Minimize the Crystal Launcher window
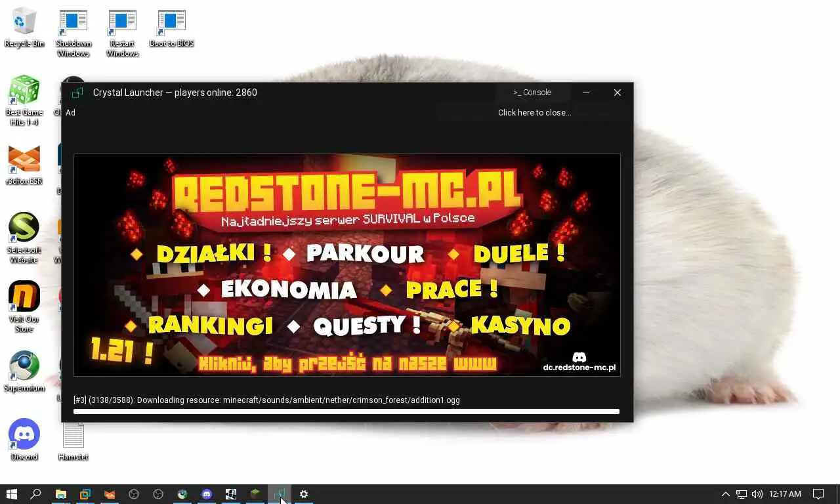This screenshot has width=840, height=504. tap(586, 93)
